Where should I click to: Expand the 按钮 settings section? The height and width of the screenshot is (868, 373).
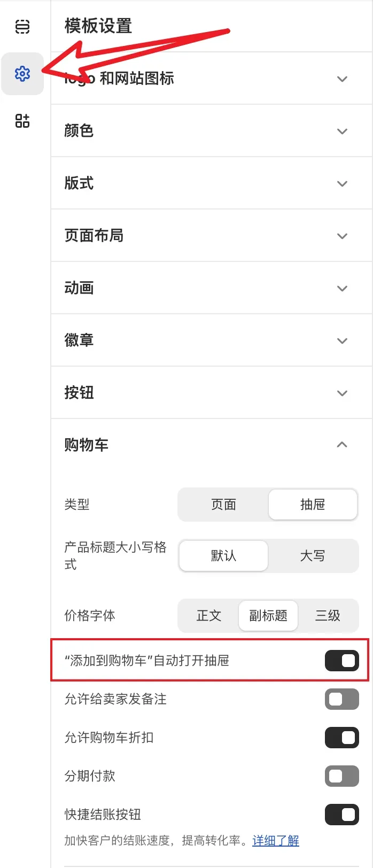(342, 393)
